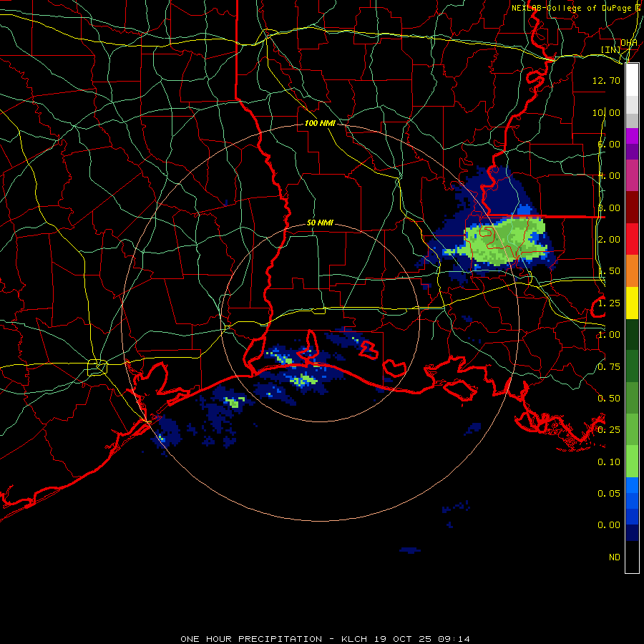
Task: Pick the dark maroon swatch in the legend
Action: 632,208
